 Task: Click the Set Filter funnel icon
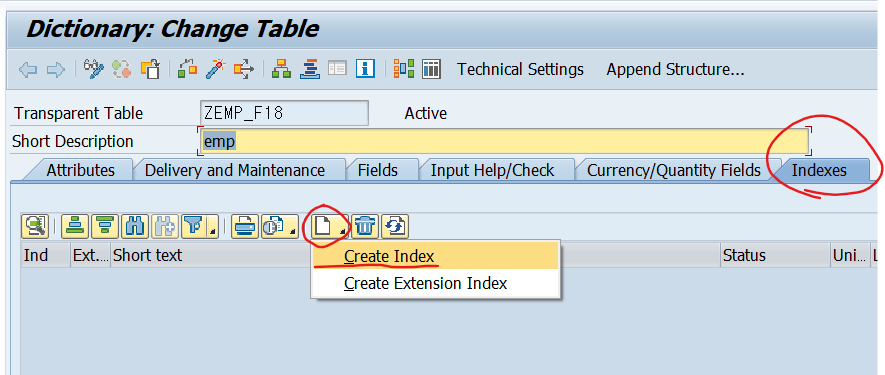point(192,226)
